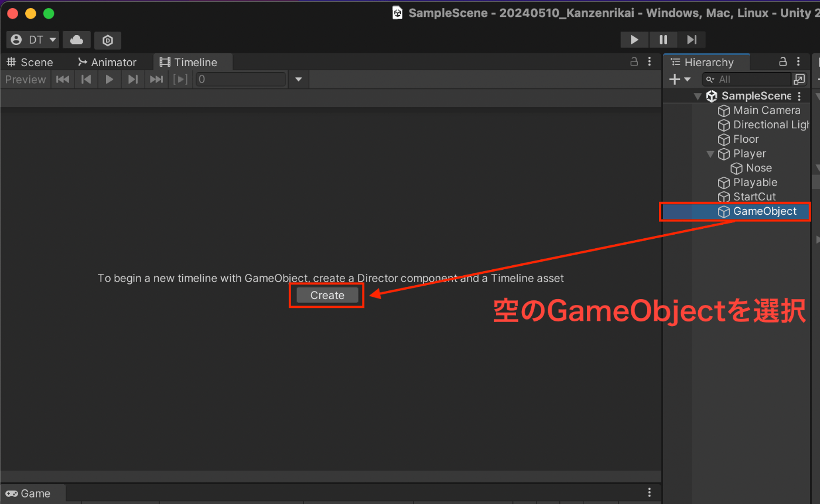This screenshot has width=820, height=504.
Task: Select the Timeline tab
Action: pos(193,62)
